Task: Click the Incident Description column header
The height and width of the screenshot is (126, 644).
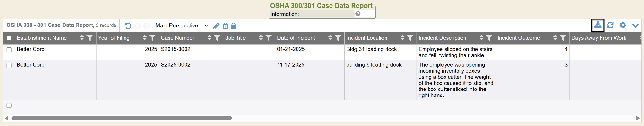Action: (442, 38)
